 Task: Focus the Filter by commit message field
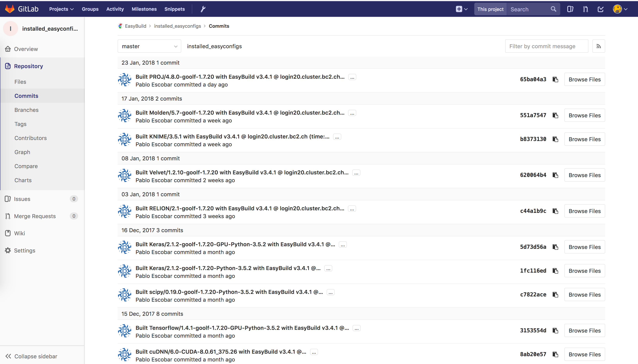point(547,46)
